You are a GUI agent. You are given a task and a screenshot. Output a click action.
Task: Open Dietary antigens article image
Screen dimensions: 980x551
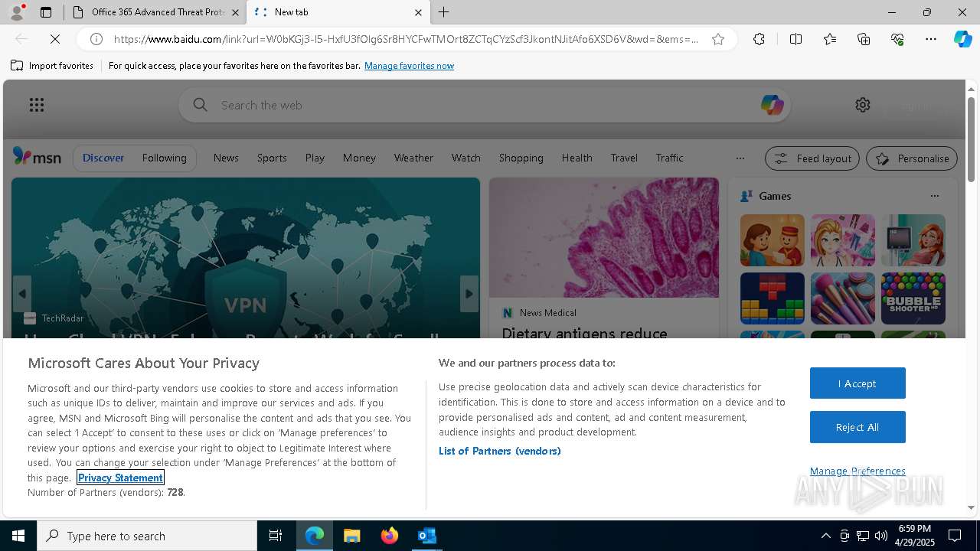pos(604,238)
